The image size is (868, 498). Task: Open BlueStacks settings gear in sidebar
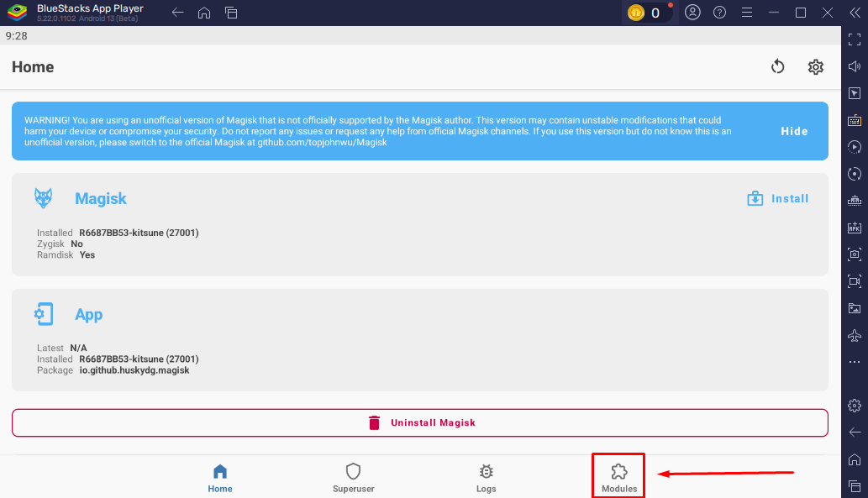click(855, 406)
